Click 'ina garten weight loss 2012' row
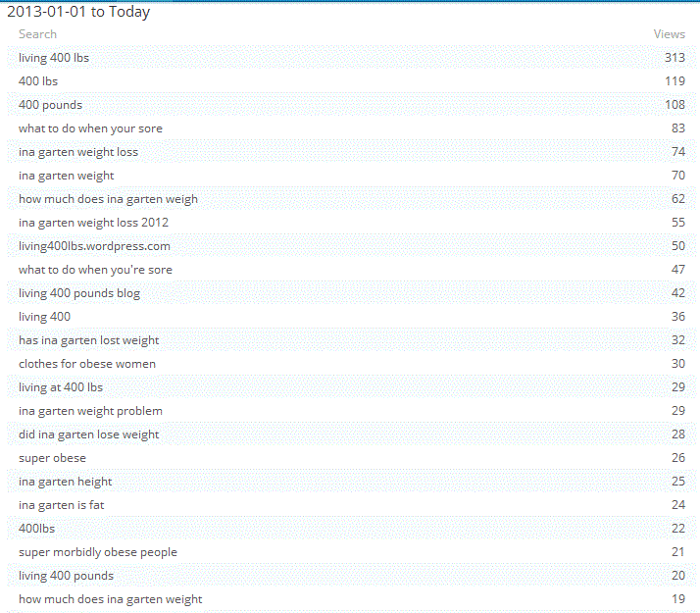Screen dimensions: 700x613 [93, 223]
